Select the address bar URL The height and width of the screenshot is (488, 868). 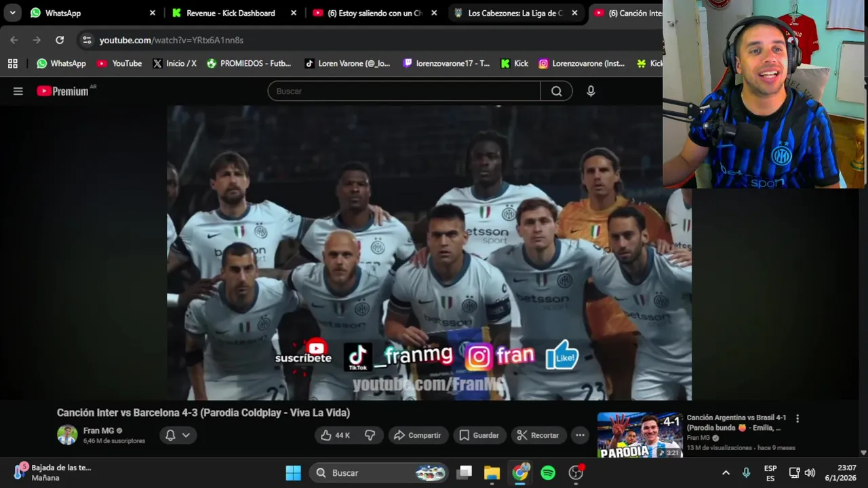(x=172, y=40)
